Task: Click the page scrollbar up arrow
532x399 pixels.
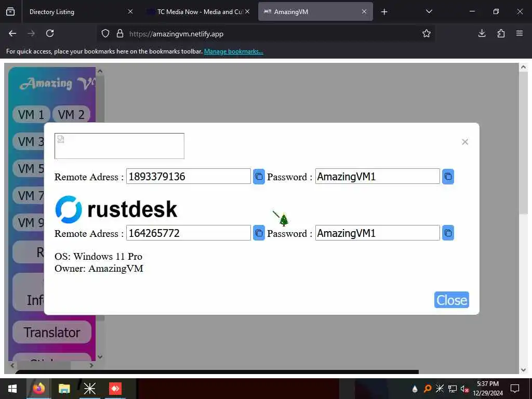Action: [523, 67]
